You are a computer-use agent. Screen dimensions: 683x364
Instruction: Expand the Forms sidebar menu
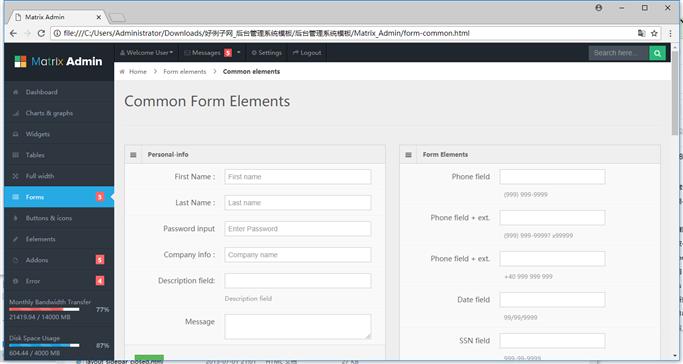pyautogui.click(x=59, y=197)
